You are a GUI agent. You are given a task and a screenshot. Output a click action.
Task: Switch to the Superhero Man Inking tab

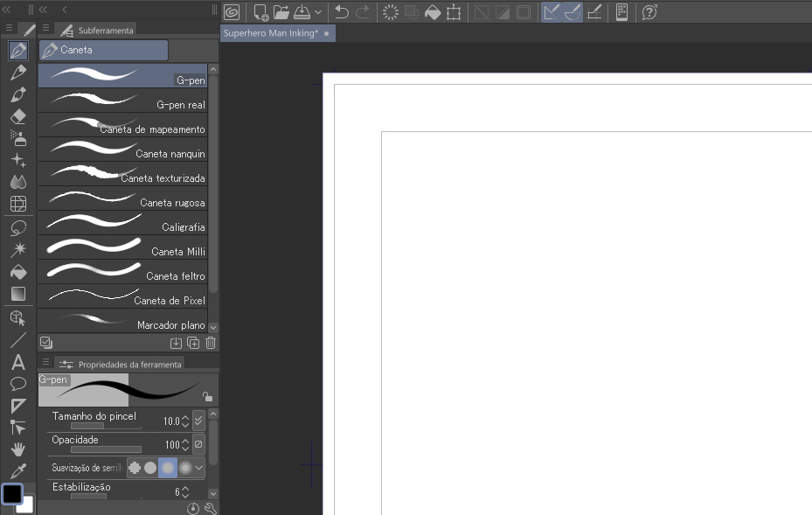(271, 33)
